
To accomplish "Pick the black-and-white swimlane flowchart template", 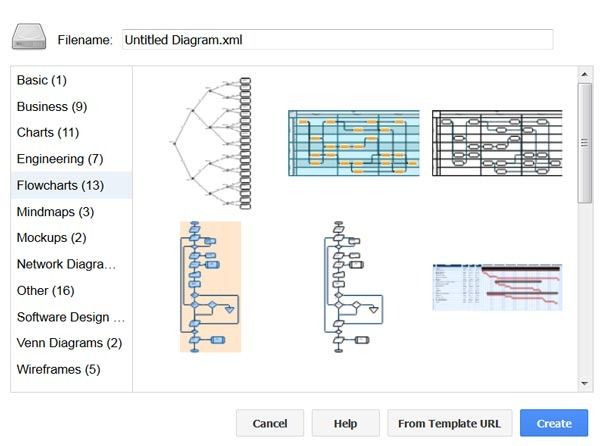I will pos(497,143).
